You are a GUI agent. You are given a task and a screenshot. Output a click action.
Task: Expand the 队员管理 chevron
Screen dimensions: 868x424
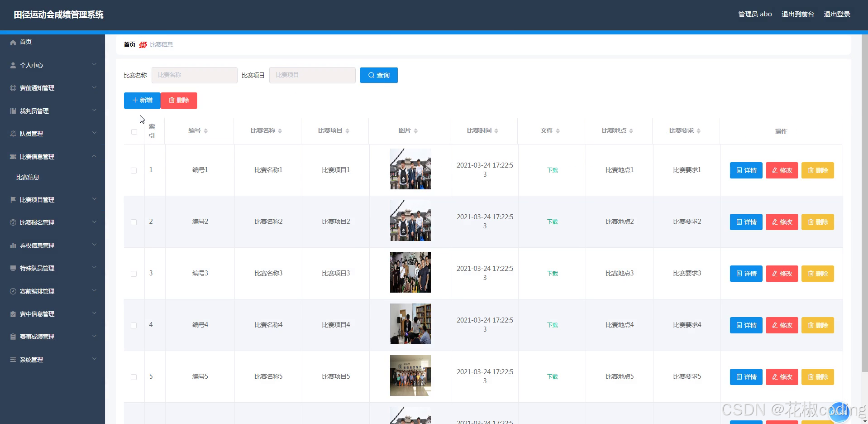94,133
